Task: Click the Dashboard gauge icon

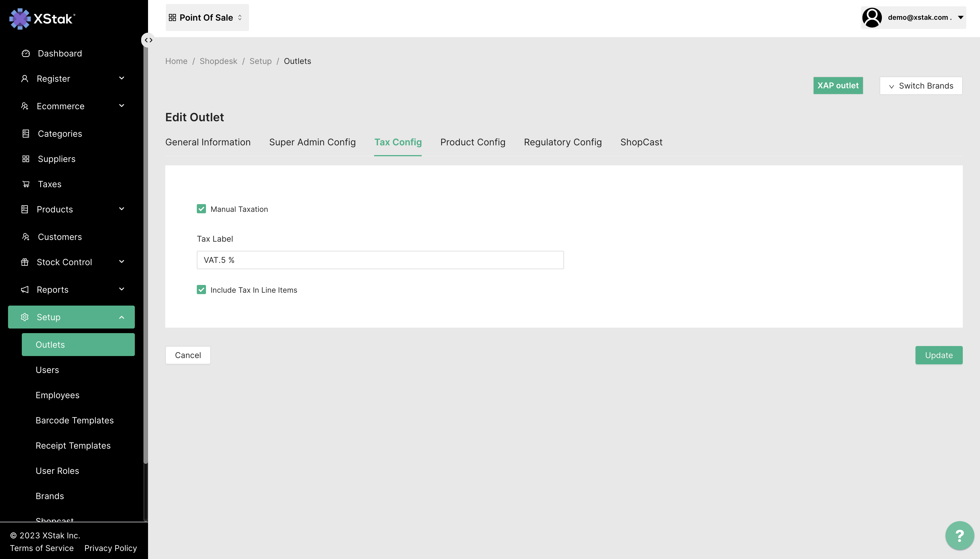Action: 26,53
